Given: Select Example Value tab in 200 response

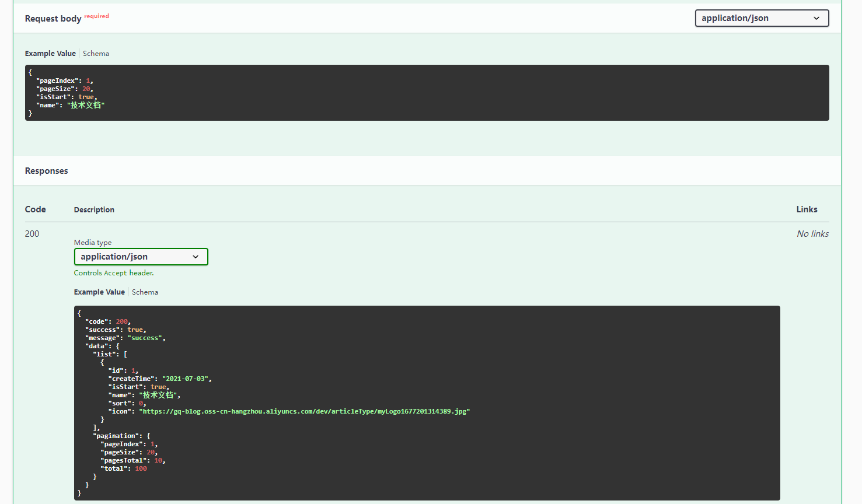Looking at the screenshot, I should click(x=99, y=292).
